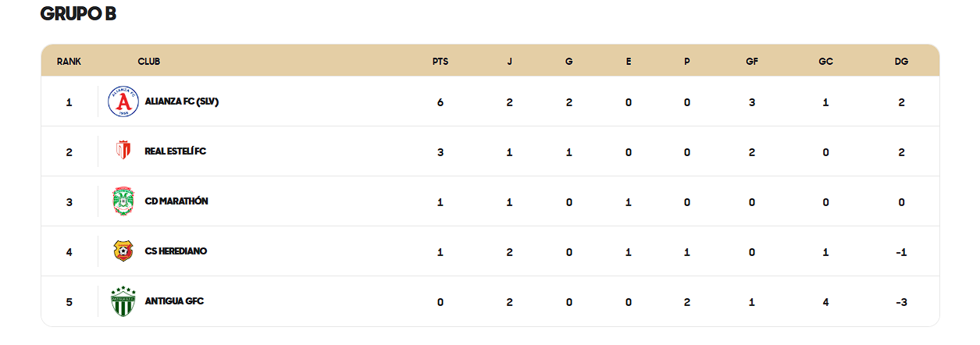Click the GRUPO B heading
Screen dimensions: 980x345
pyautogui.click(x=78, y=14)
